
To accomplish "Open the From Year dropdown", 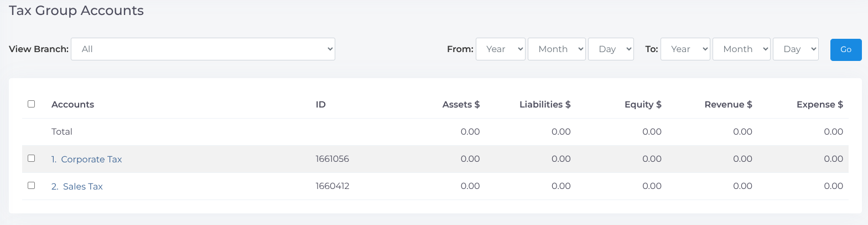I will [x=500, y=49].
